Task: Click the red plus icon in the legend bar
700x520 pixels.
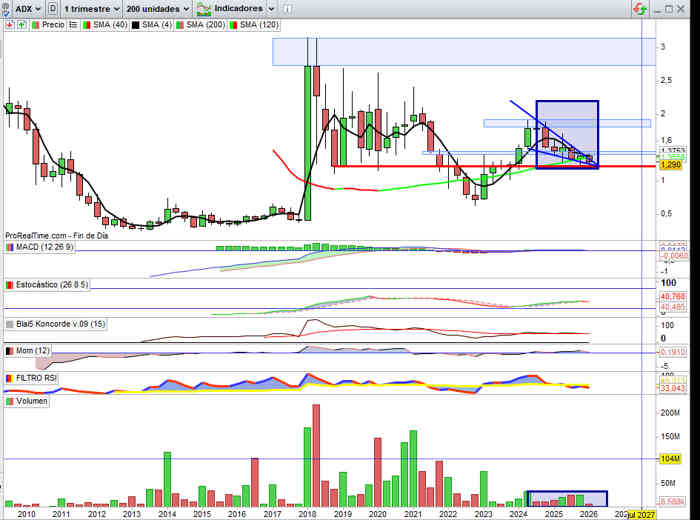Action: click(10, 22)
